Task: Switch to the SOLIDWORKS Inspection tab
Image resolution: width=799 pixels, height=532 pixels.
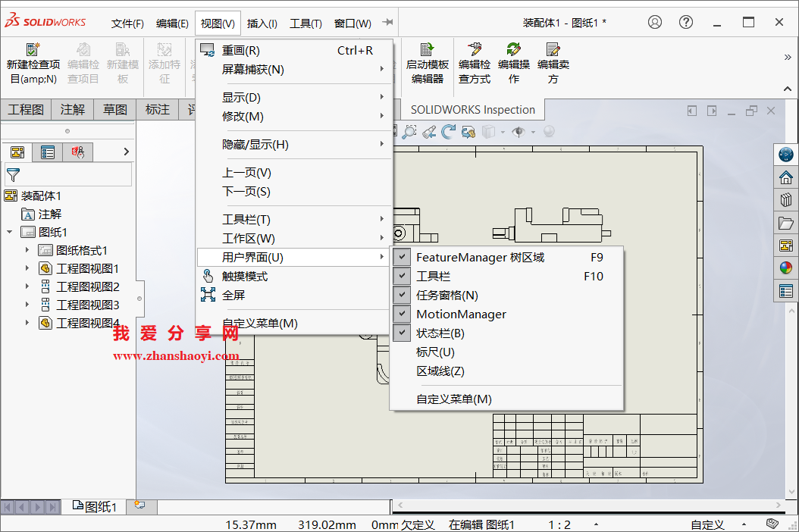Action: pyautogui.click(x=473, y=110)
